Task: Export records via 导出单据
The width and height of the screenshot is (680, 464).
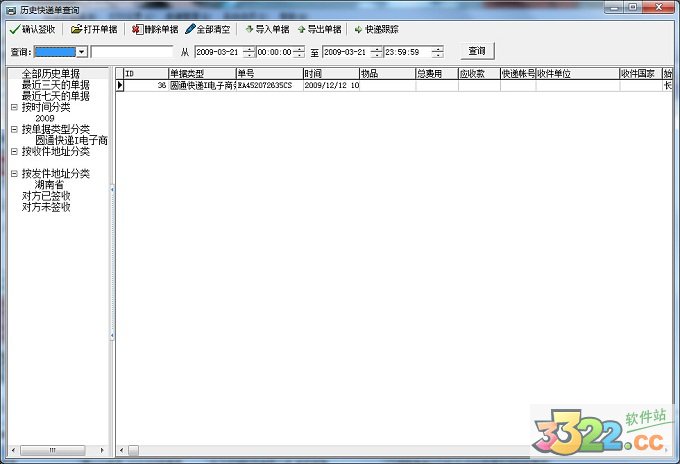Action: [x=320, y=29]
